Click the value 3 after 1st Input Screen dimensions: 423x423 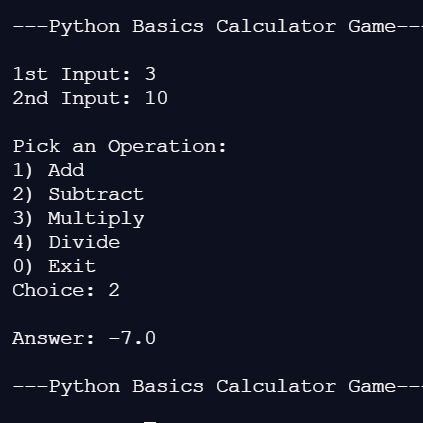[x=150, y=74]
